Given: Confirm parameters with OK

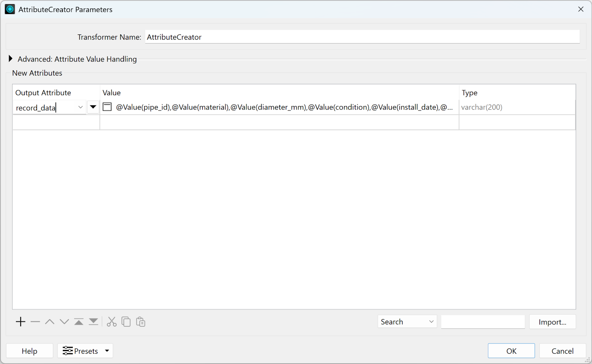Looking at the screenshot, I should (x=511, y=351).
